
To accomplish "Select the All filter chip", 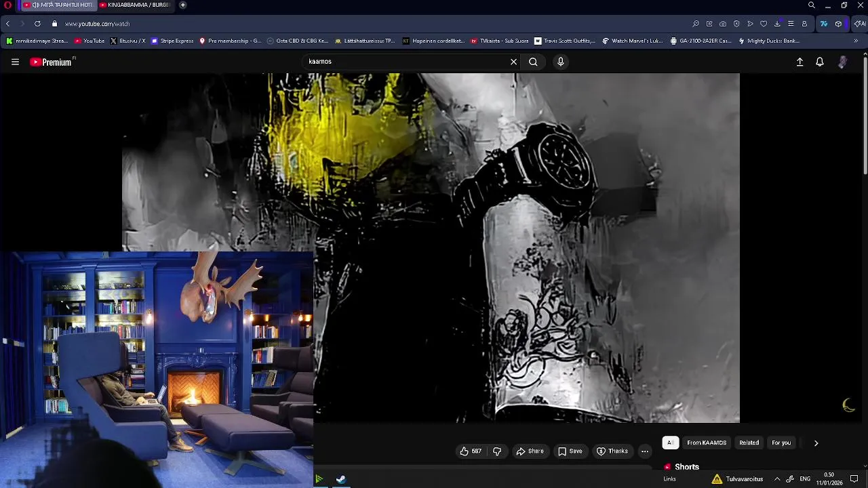I will click(670, 443).
